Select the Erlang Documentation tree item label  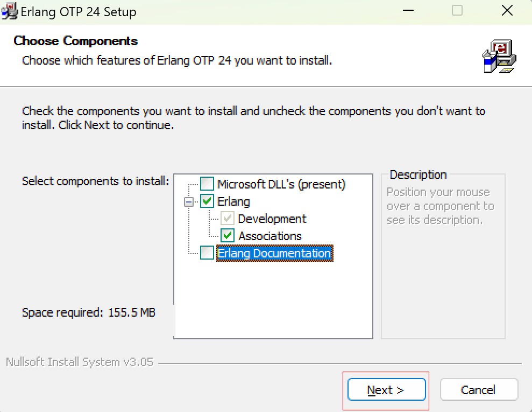pyautogui.click(x=274, y=253)
